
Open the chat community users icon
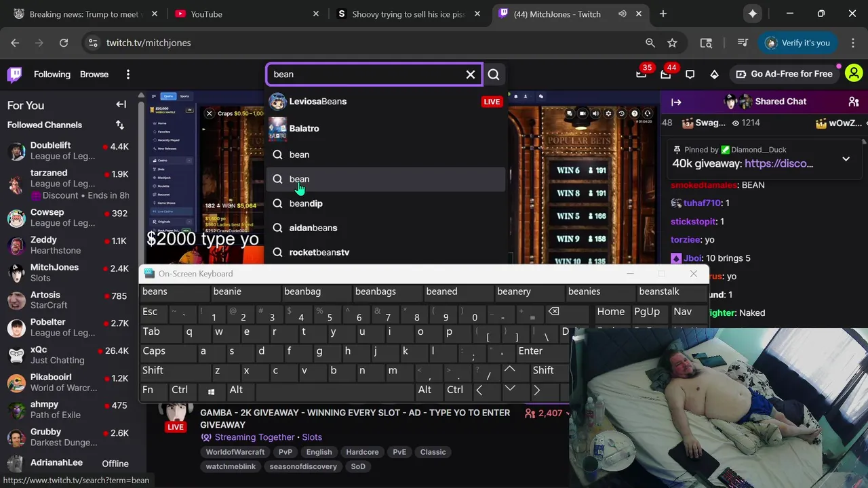(853, 102)
